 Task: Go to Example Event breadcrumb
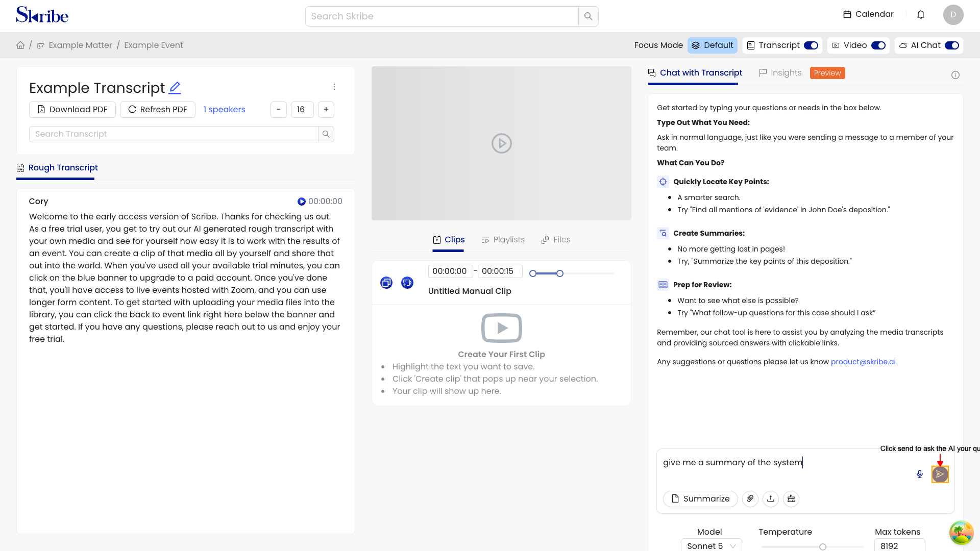pos(154,45)
